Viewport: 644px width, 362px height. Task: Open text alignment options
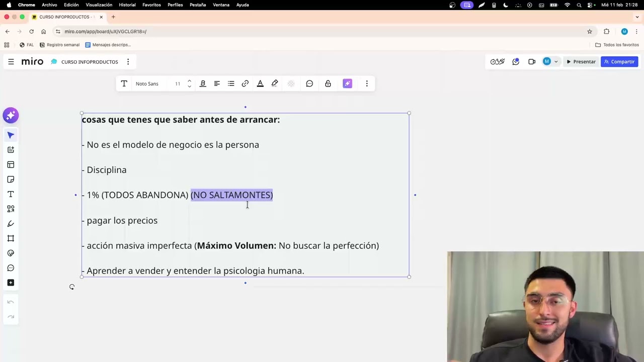coord(217,83)
